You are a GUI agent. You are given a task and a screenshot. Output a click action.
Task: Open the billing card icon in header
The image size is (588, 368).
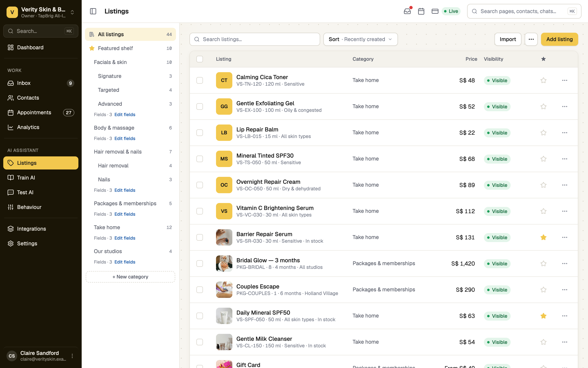point(435,11)
